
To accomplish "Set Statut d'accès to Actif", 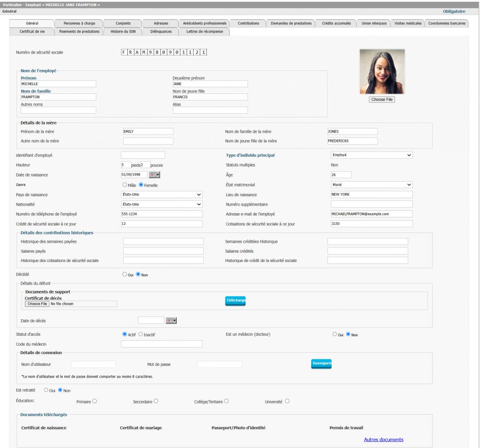I will [x=124, y=334].
